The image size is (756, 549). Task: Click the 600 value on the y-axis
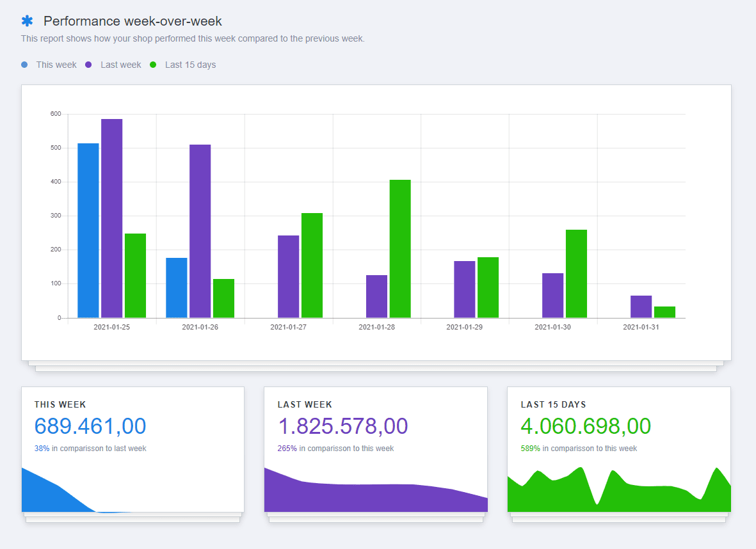(x=56, y=114)
